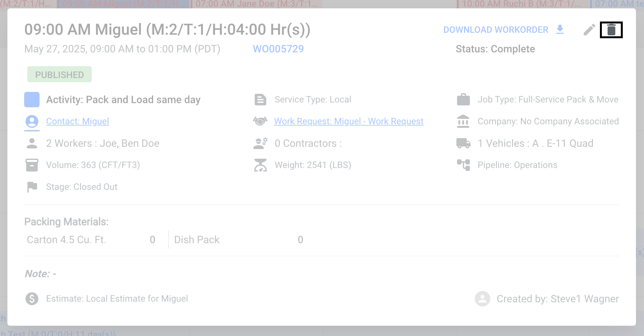Click the blue activity color swatch
The image size is (644, 336).
pyautogui.click(x=32, y=100)
